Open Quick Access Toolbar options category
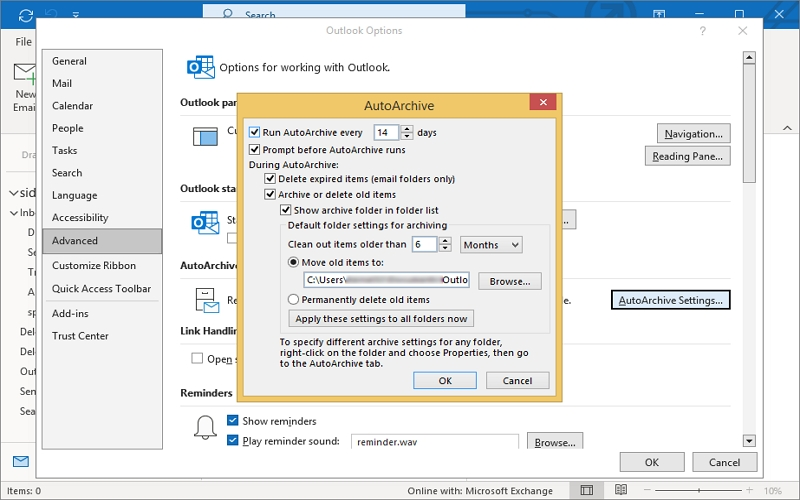800x500 pixels. (x=102, y=289)
